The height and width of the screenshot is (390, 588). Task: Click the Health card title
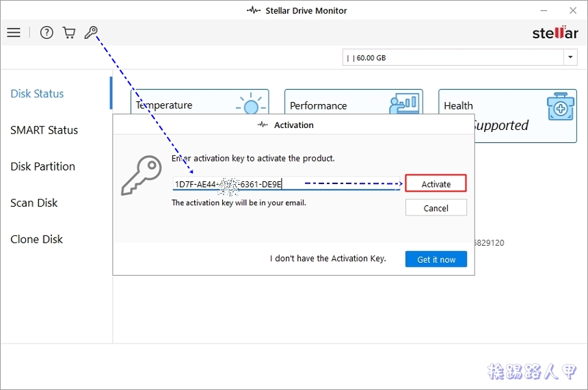point(458,106)
